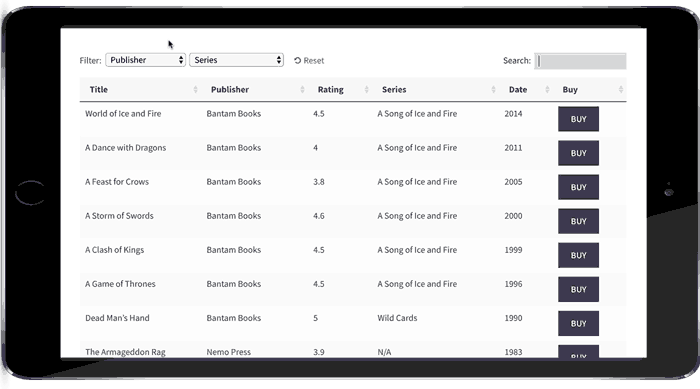
Task: Buy A Clash of Kings
Action: point(578,255)
